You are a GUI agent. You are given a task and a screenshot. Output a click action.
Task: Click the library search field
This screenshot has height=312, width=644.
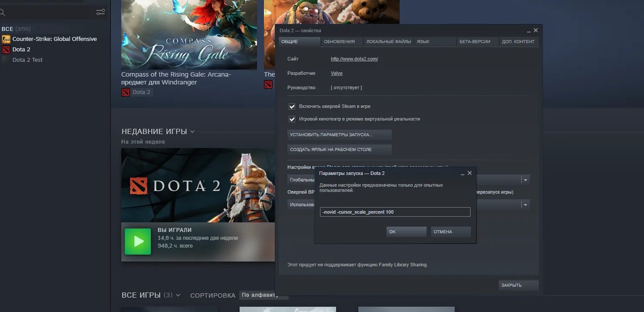(48, 12)
